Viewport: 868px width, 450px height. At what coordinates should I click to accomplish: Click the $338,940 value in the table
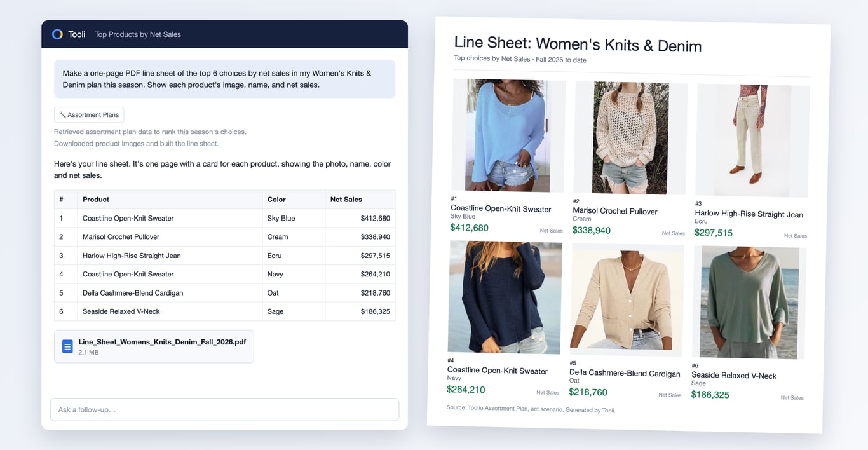point(376,236)
